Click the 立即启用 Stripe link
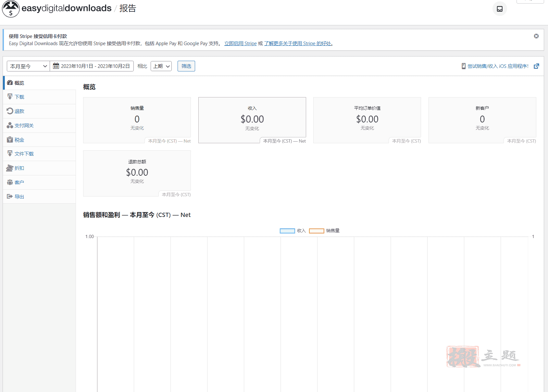 (241, 44)
